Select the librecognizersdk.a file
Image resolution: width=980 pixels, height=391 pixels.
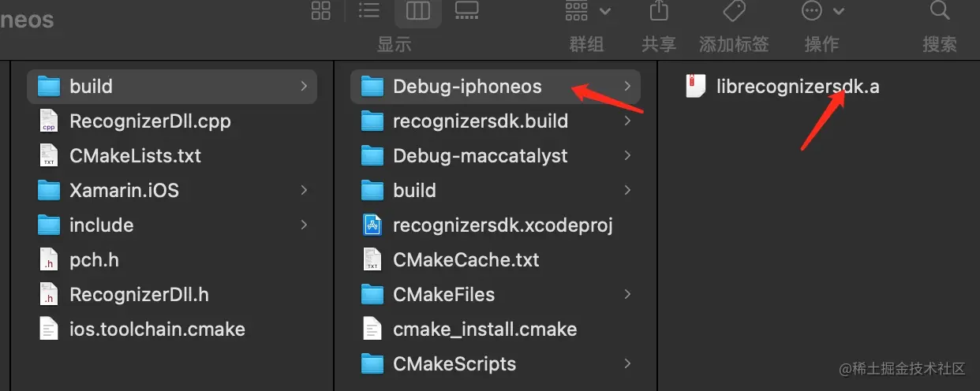pyautogui.click(x=797, y=86)
